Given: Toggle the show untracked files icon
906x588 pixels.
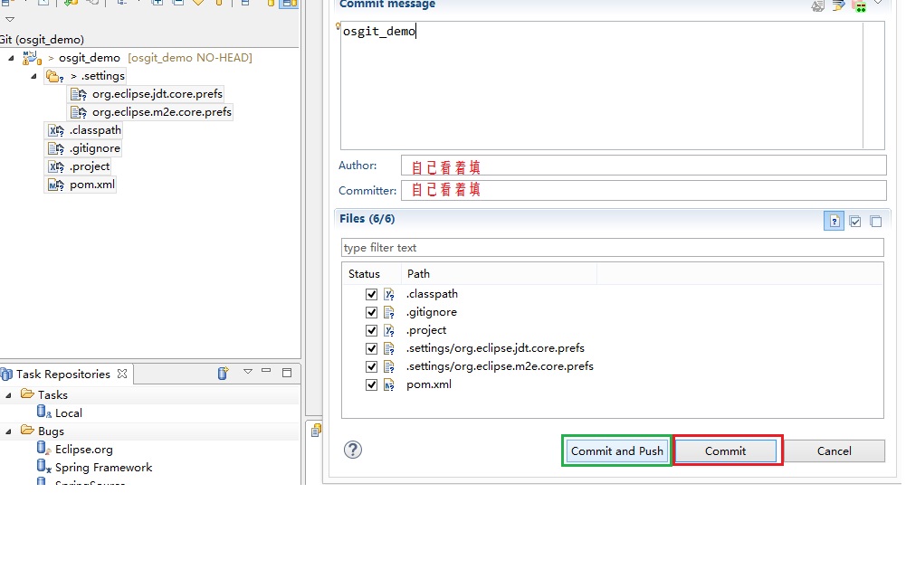Looking at the screenshot, I should click(x=834, y=221).
